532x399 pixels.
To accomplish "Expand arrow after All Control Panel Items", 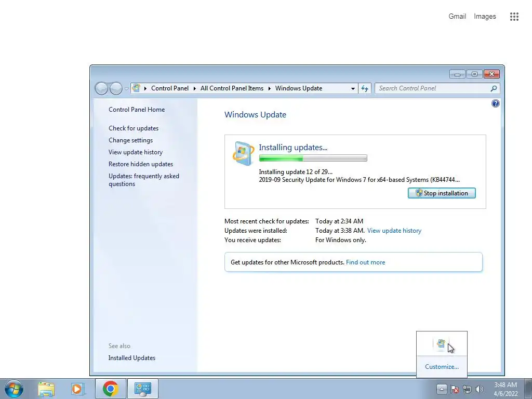I will click(270, 88).
